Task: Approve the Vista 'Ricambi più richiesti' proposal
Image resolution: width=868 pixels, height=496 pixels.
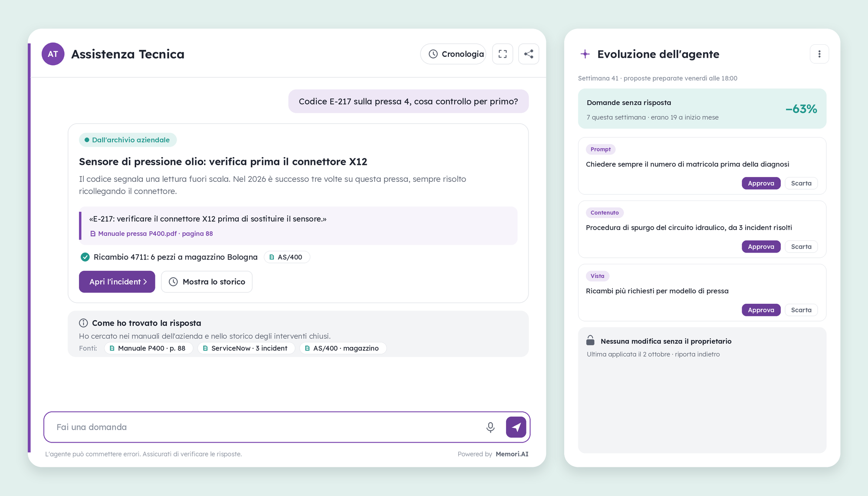Action: (x=761, y=310)
